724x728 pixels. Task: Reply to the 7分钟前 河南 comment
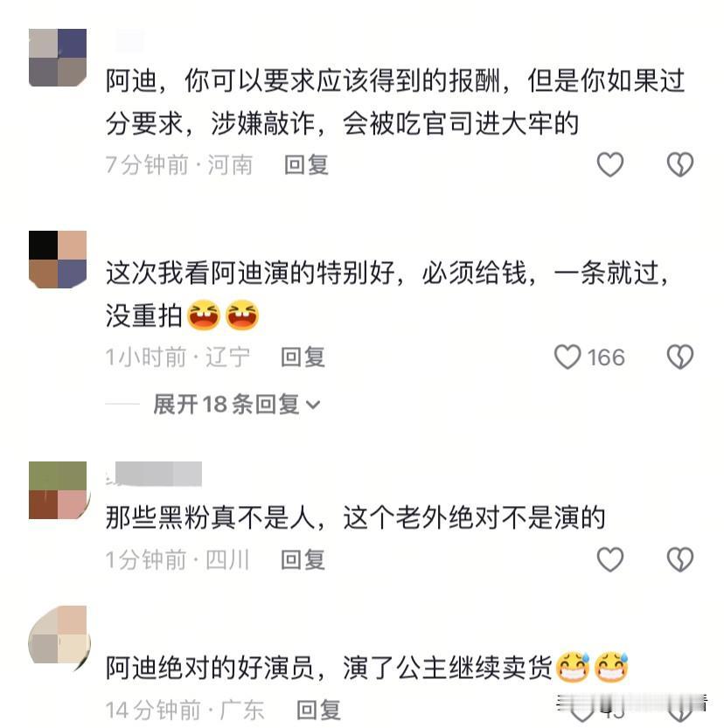(306, 165)
